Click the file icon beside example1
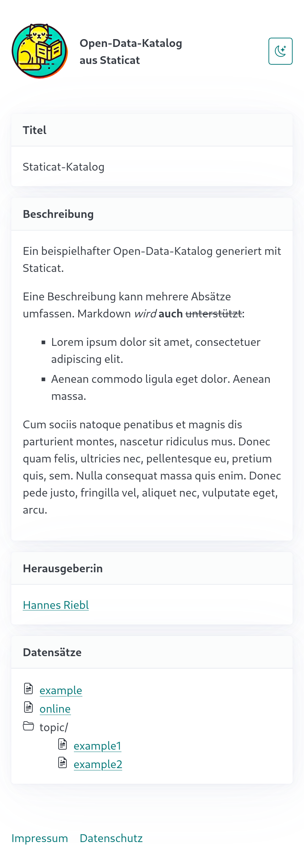The width and height of the screenshot is (304, 868). tap(63, 744)
